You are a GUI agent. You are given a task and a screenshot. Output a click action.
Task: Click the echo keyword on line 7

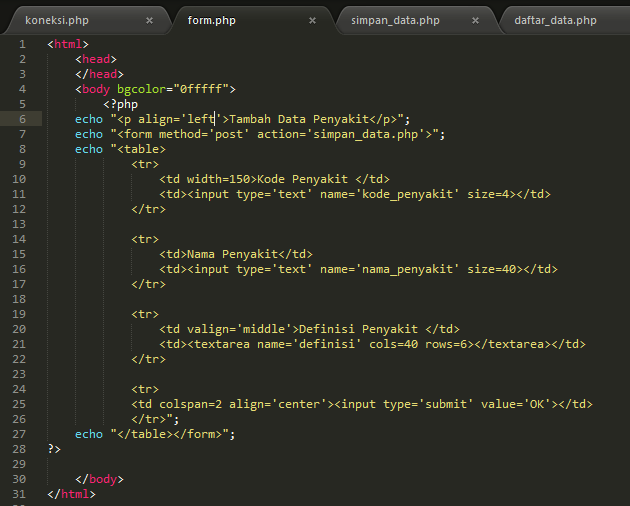click(89, 134)
